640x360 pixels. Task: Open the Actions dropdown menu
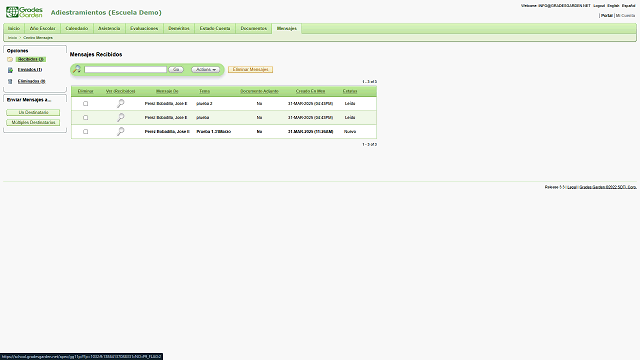(x=206, y=70)
